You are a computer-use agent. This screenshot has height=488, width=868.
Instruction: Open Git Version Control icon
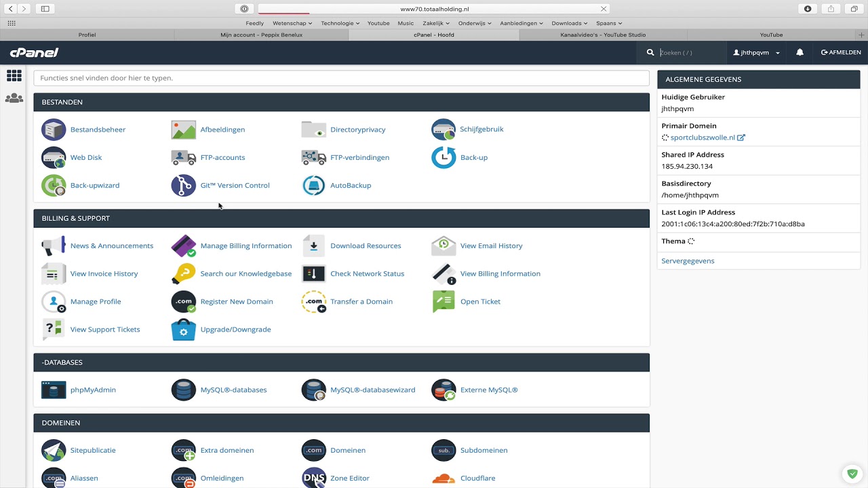184,185
